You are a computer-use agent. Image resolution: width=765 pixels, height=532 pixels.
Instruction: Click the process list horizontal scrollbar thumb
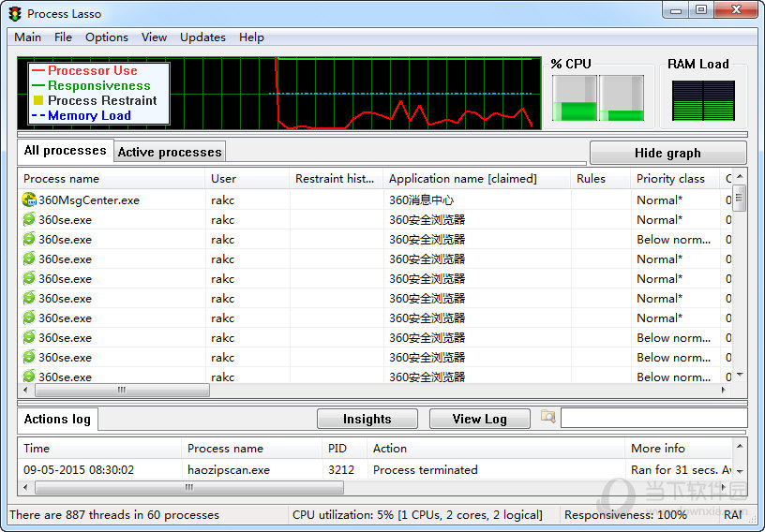click(x=122, y=390)
